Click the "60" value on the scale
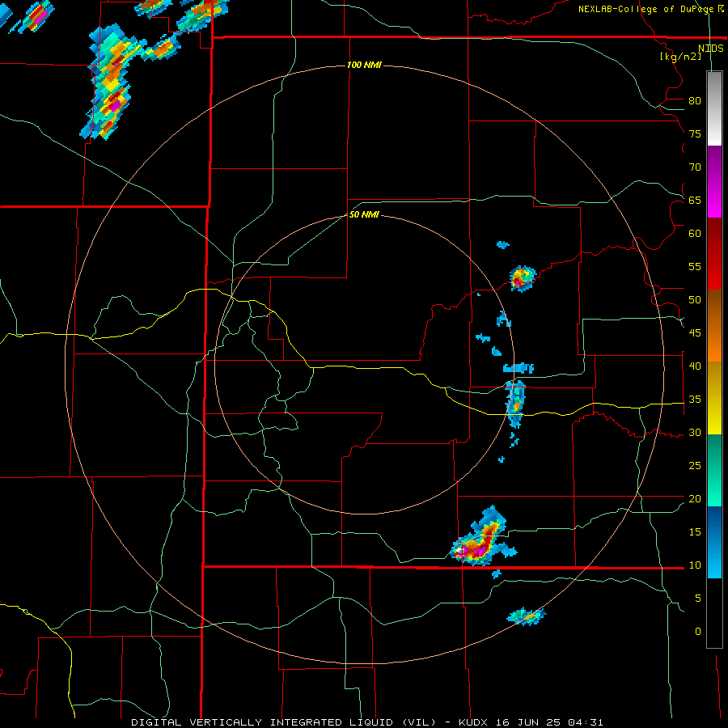This screenshot has height=728, width=728. (x=695, y=234)
